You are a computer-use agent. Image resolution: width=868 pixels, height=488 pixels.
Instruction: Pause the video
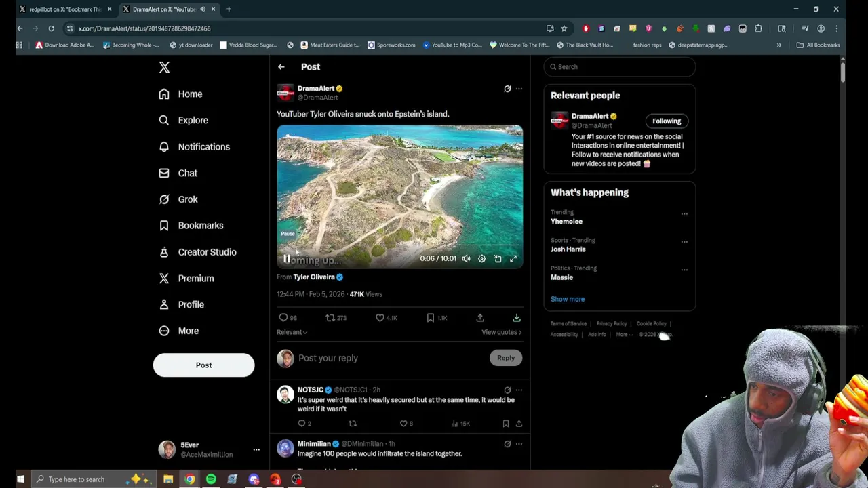[287, 259]
